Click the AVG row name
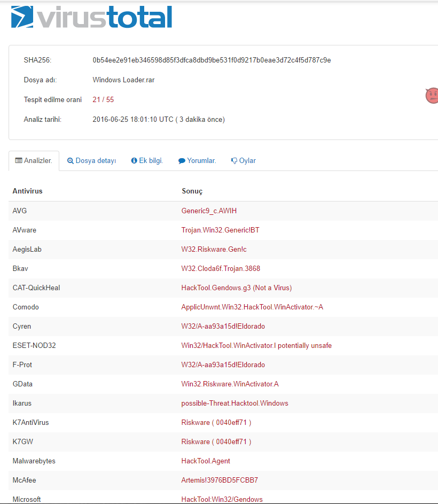 point(20,211)
